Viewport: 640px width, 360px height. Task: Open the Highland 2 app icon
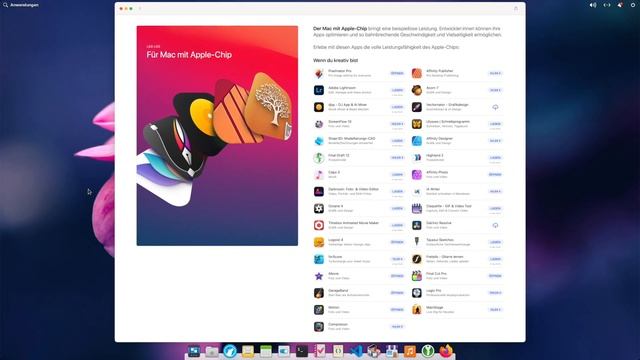click(417, 158)
